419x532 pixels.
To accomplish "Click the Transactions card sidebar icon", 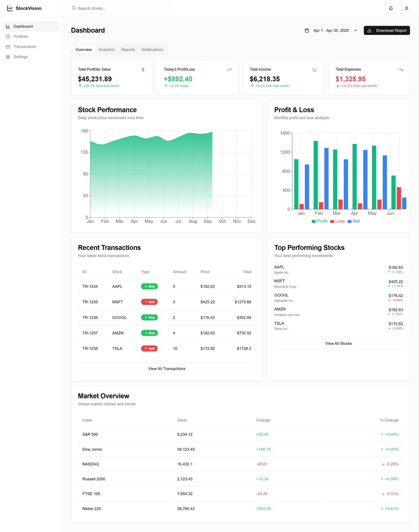I will coord(8,47).
